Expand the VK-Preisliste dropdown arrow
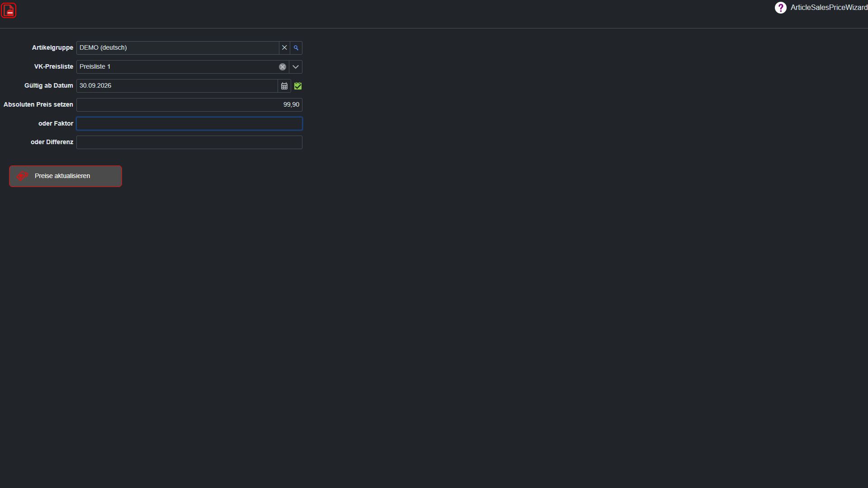Image resolution: width=868 pixels, height=488 pixels. pyautogui.click(x=296, y=67)
